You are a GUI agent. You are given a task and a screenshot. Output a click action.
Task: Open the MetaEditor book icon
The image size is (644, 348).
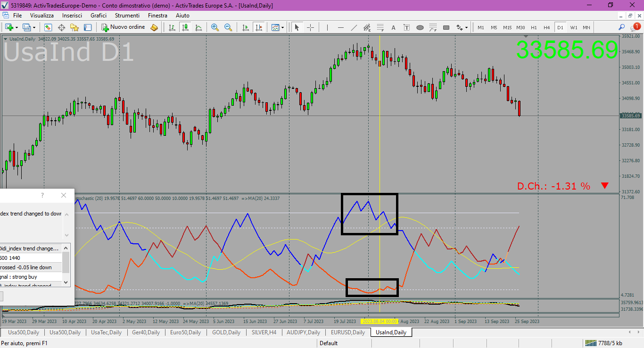click(x=154, y=27)
